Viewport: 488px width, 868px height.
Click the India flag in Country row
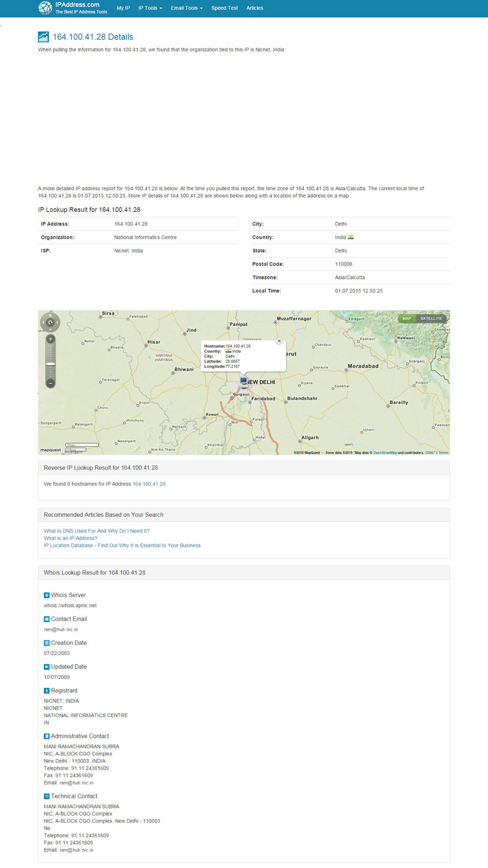[351, 237]
